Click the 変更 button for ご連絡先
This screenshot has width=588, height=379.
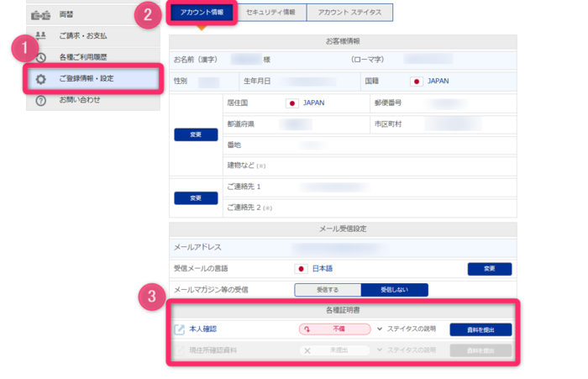196,197
